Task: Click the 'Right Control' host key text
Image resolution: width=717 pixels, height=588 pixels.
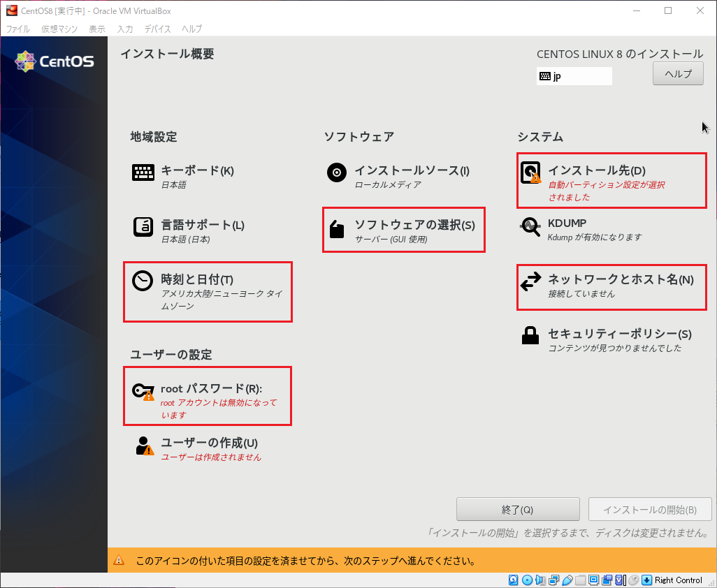Action: coord(678,580)
